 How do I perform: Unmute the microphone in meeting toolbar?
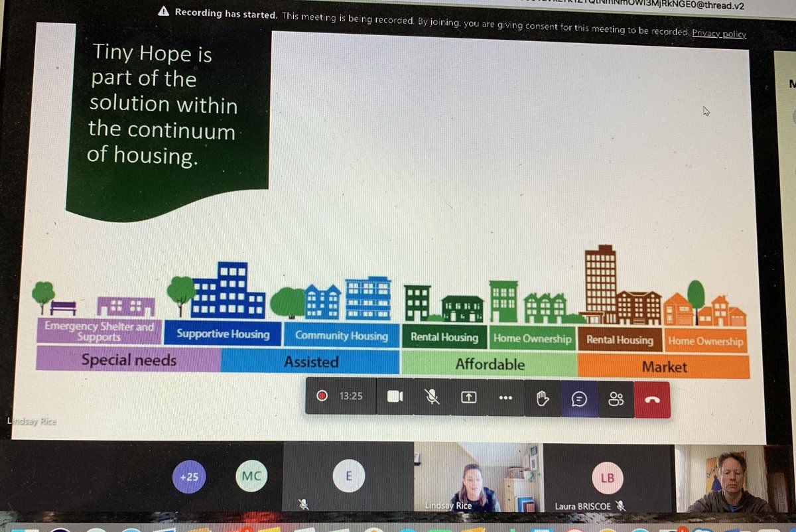432,397
